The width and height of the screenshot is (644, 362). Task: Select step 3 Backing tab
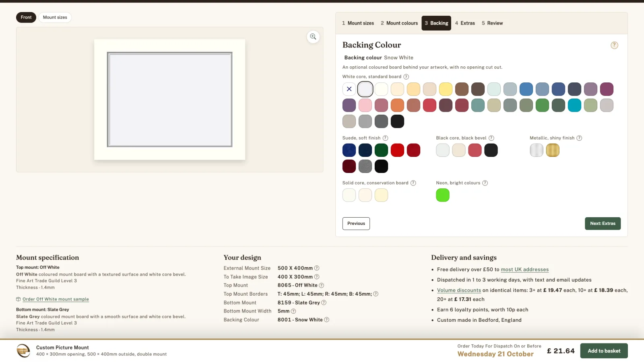click(436, 23)
